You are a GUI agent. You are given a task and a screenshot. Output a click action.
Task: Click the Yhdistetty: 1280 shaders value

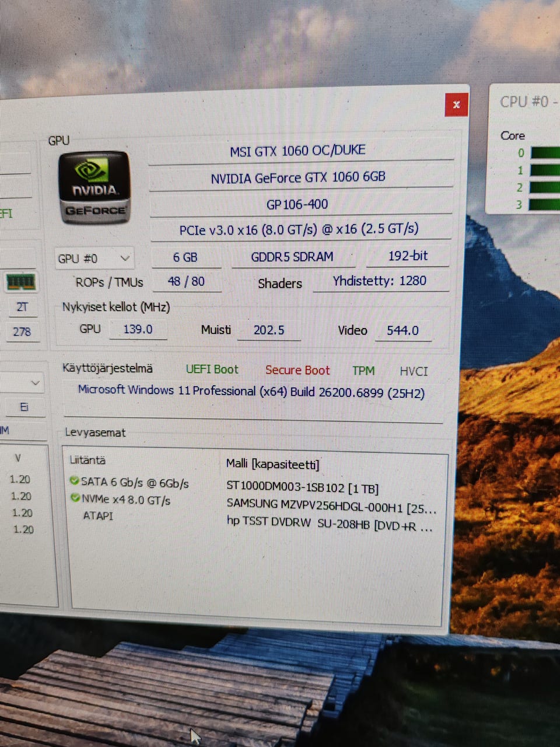[x=381, y=281]
